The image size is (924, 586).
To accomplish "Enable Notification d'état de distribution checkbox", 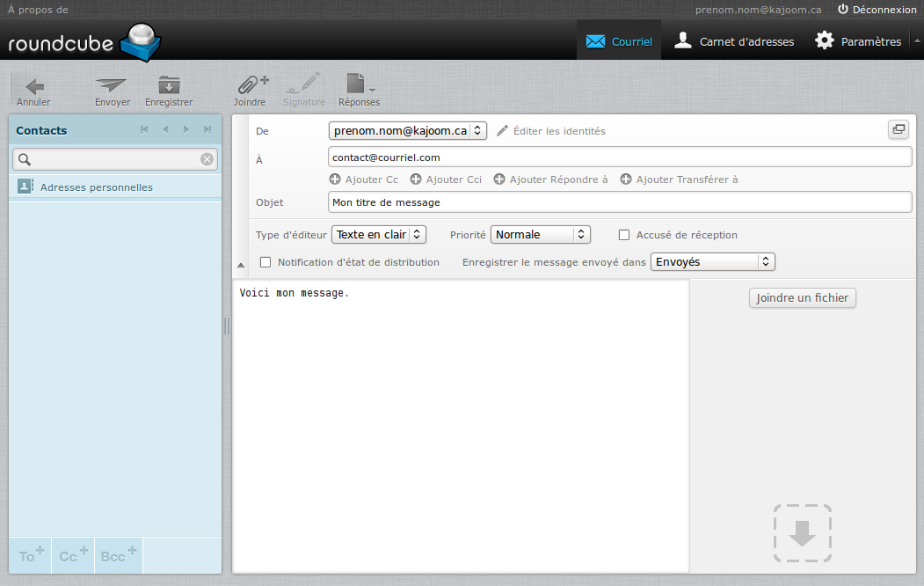I will click(266, 262).
